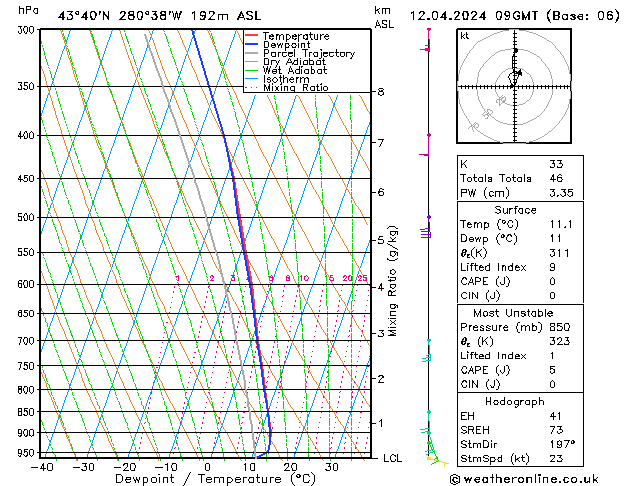
Task: Click the 700 hPa pressure axis label
Action: [x=28, y=341]
